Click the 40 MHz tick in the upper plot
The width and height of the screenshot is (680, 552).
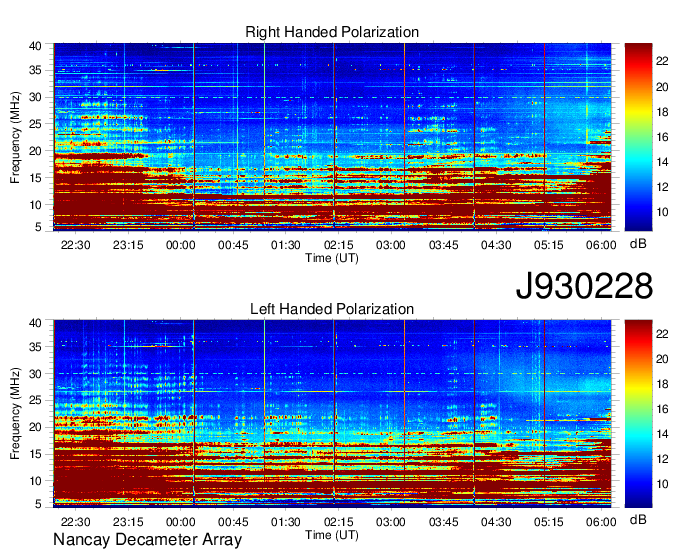coord(35,46)
